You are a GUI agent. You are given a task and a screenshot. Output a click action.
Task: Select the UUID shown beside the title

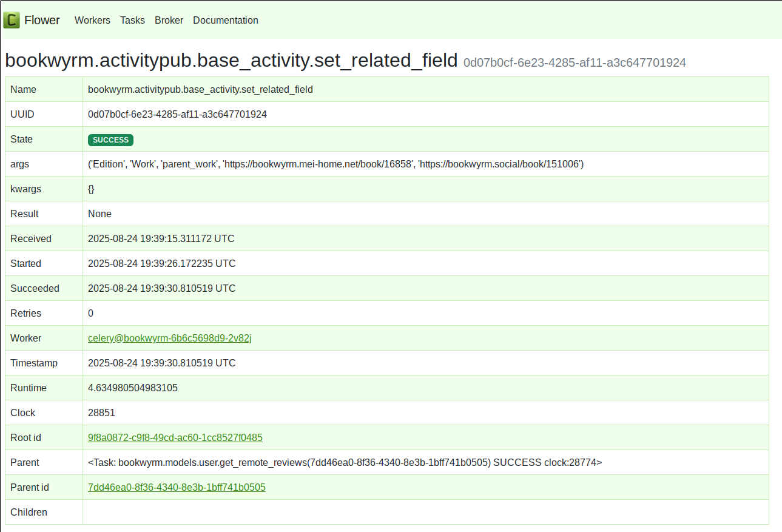[575, 62]
